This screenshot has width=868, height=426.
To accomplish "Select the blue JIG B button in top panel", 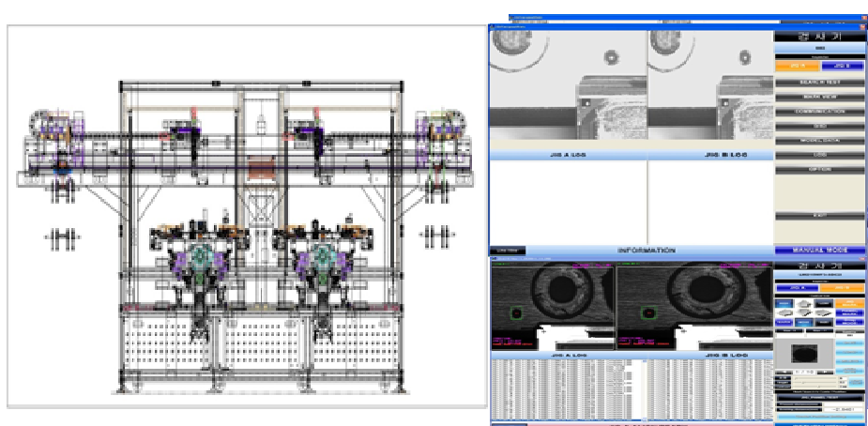I will (x=842, y=66).
